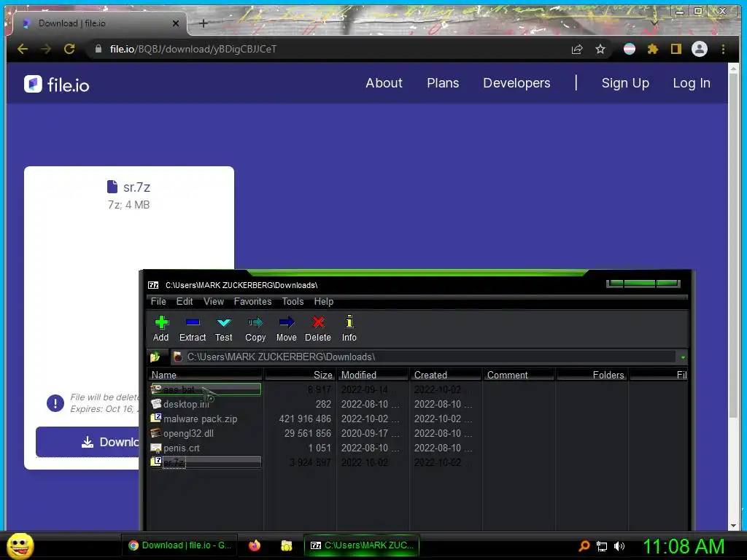Toggle Chrome side panel icon
Viewport: 747px width, 560px height.
tap(676, 49)
